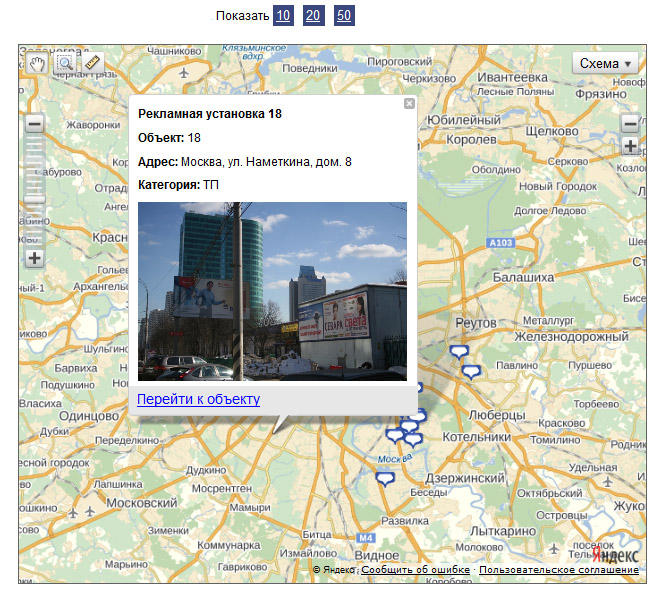Show 10 items per page

[283, 16]
